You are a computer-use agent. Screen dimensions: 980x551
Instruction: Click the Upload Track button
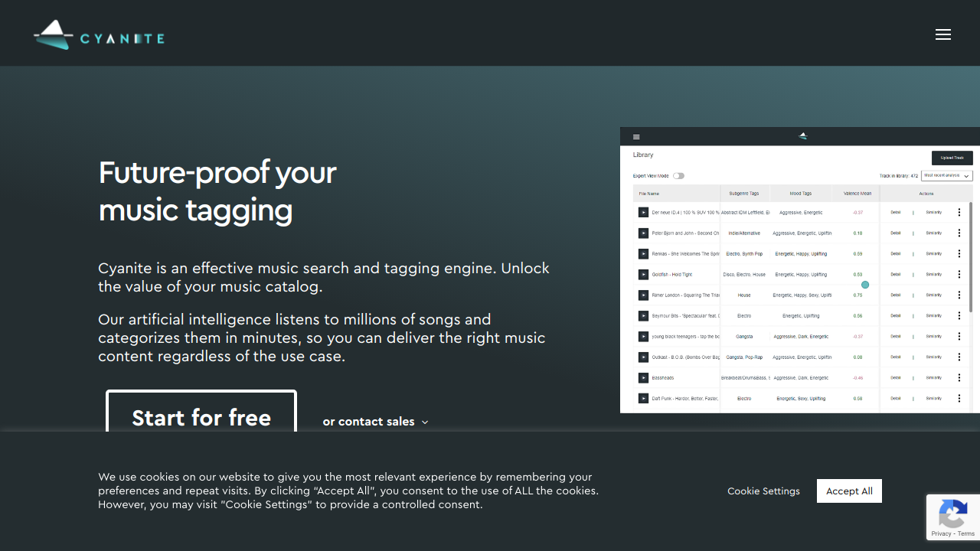point(952,158)
